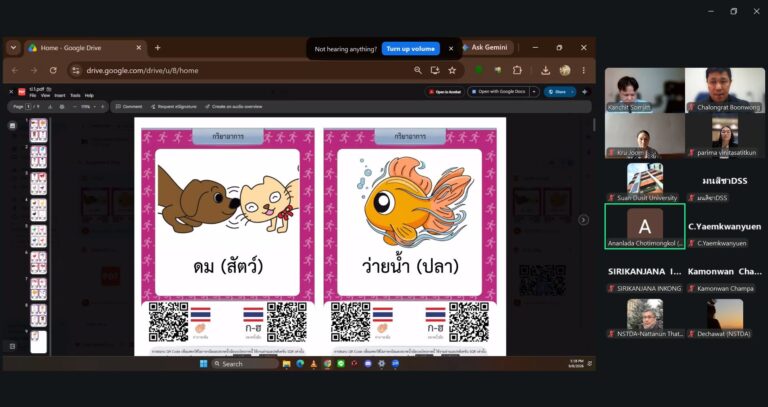Click the blue Share button
This screenshot has height=407, width=768.
pyautogui.click(x=560, y=92)
